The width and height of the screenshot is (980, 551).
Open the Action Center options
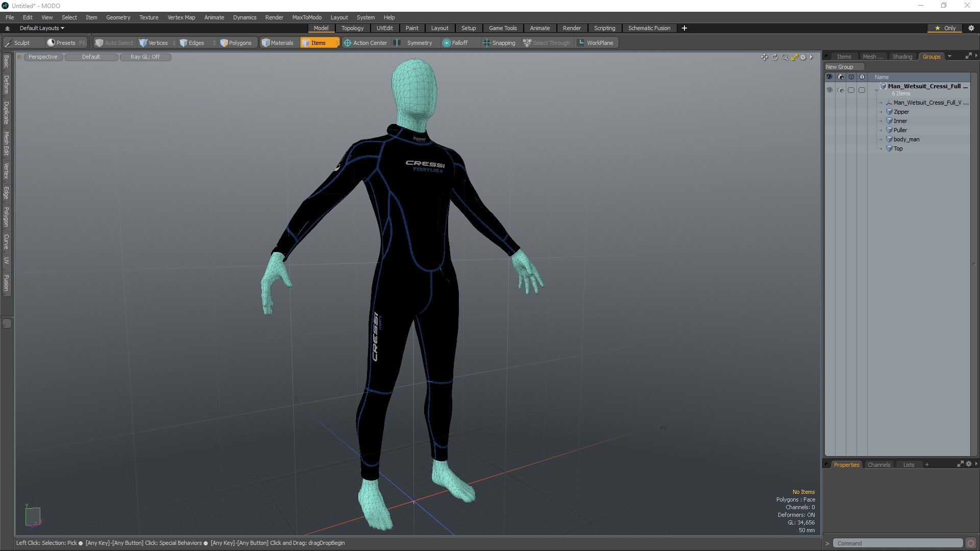[365, 43]
